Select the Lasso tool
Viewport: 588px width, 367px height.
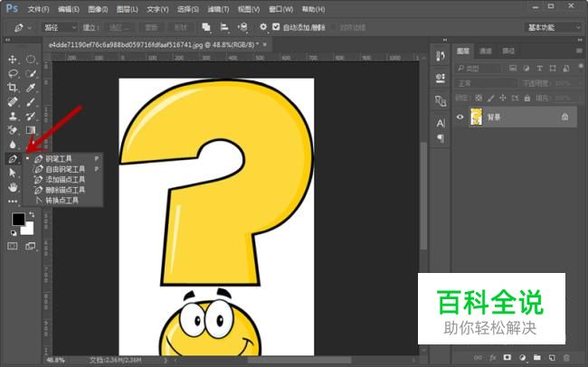tap(13, 73)
